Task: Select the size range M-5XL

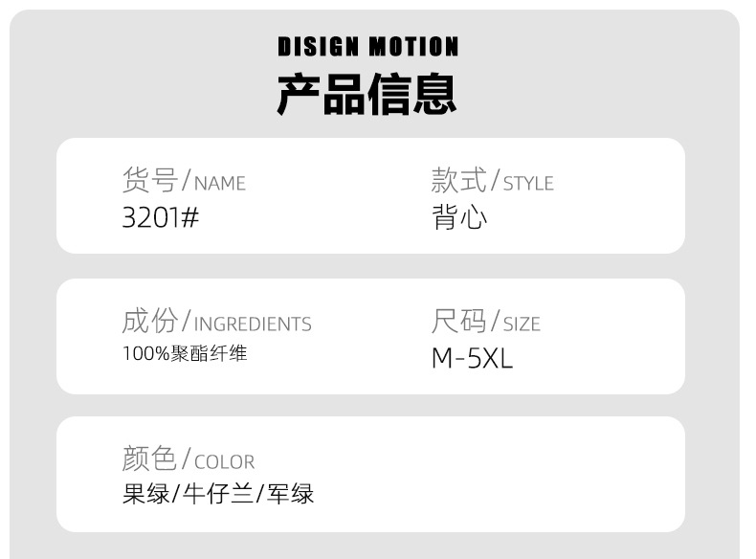Action: click(x=472, y=358)
